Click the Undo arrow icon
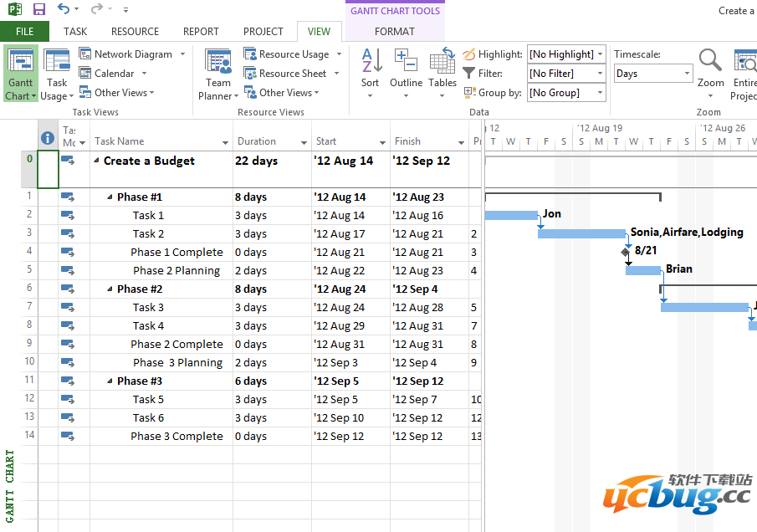Image resolution: width=757 pixels, height=532 pixels. pos(64,8)
